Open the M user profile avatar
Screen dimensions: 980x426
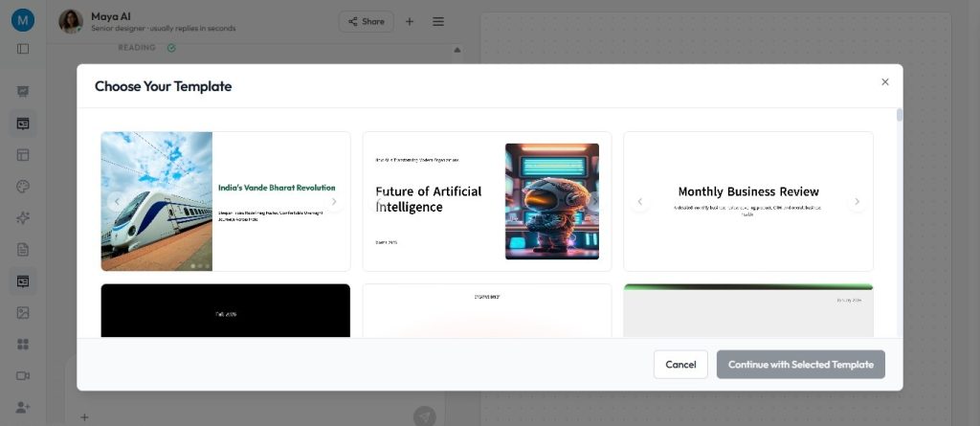click(x=23, y=20)
